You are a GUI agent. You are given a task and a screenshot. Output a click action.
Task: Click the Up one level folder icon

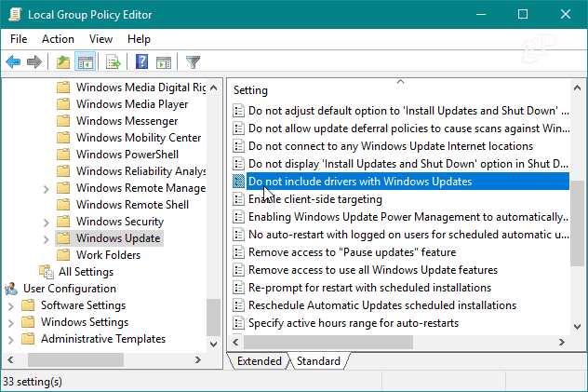(x=63, y=61)
